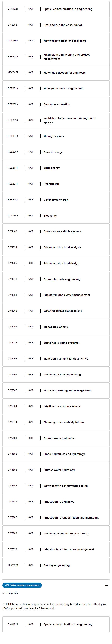The height and width of the screenshot is (644, 112).
Task: Open RSE3010 Mine geotechnical engineering
Action: click(56, 89)
